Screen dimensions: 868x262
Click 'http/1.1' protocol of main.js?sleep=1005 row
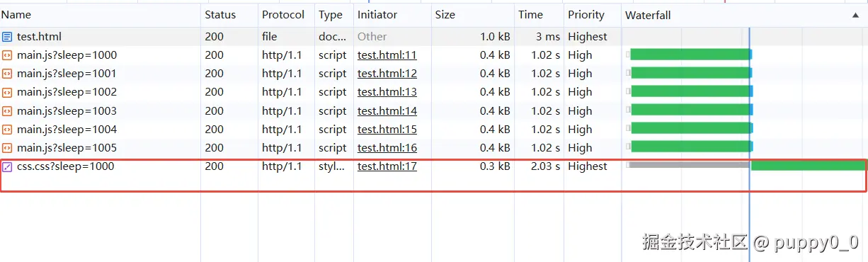point(282,148)
